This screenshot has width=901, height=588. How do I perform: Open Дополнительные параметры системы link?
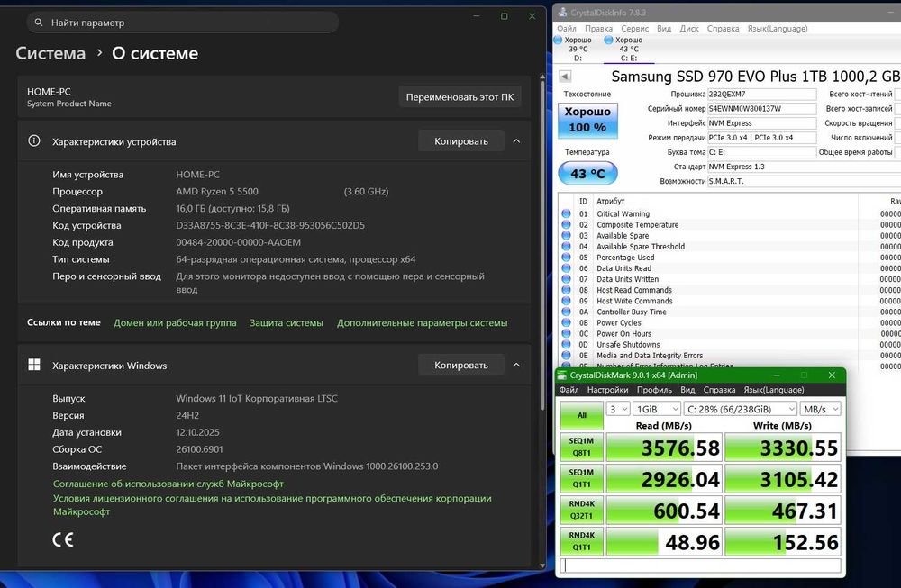click(x=423, y=322)
